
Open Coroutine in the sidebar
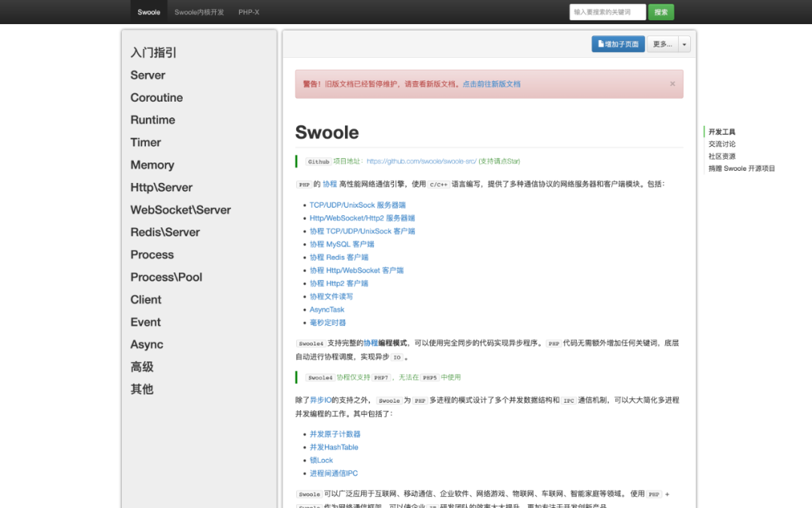(156, 97)
